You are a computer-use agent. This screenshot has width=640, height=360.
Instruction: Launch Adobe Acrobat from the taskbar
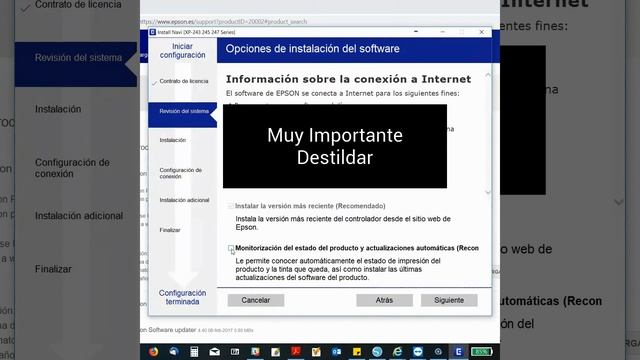[x=296, y=351]
